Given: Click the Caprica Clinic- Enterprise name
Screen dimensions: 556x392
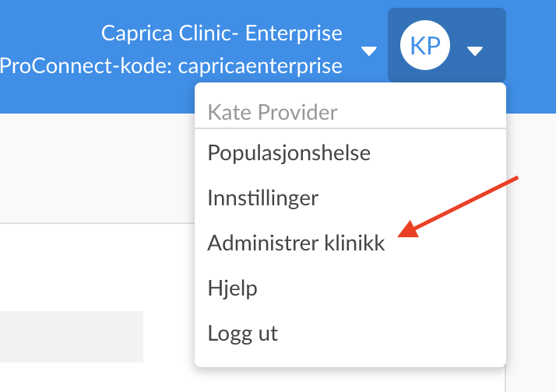Looking at the screenshot, I should coord(222,33).
